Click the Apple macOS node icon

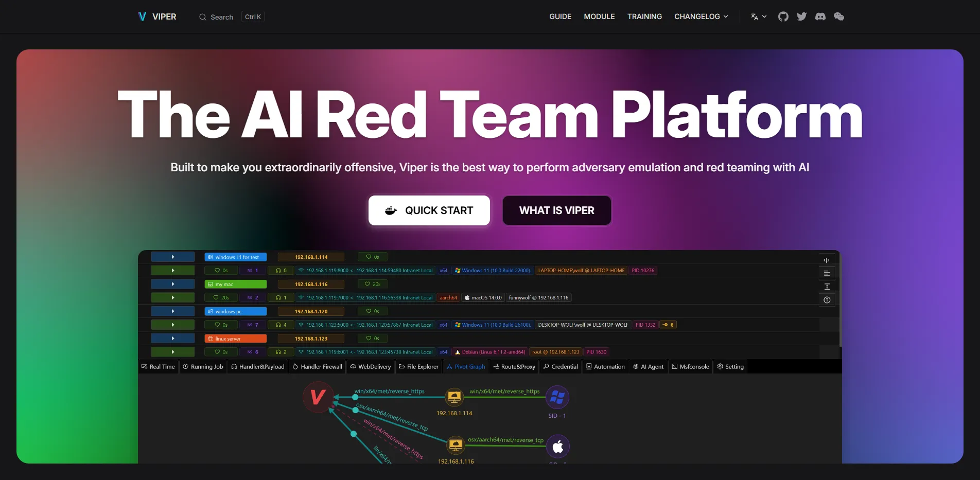pos(558,447)
